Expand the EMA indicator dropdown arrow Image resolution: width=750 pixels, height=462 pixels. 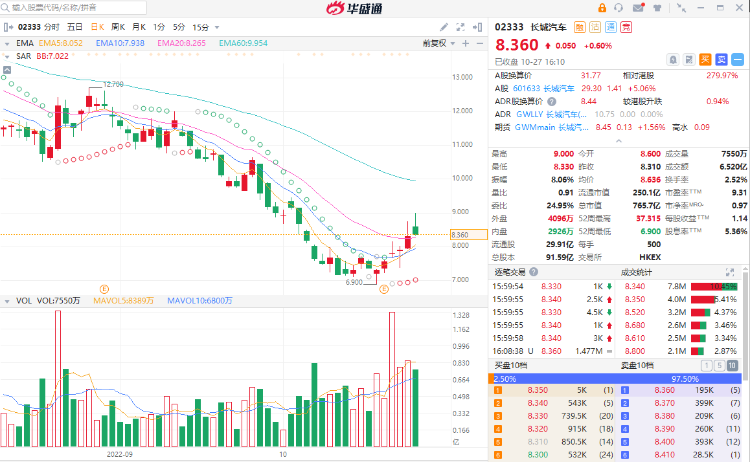tap(7, 44)
